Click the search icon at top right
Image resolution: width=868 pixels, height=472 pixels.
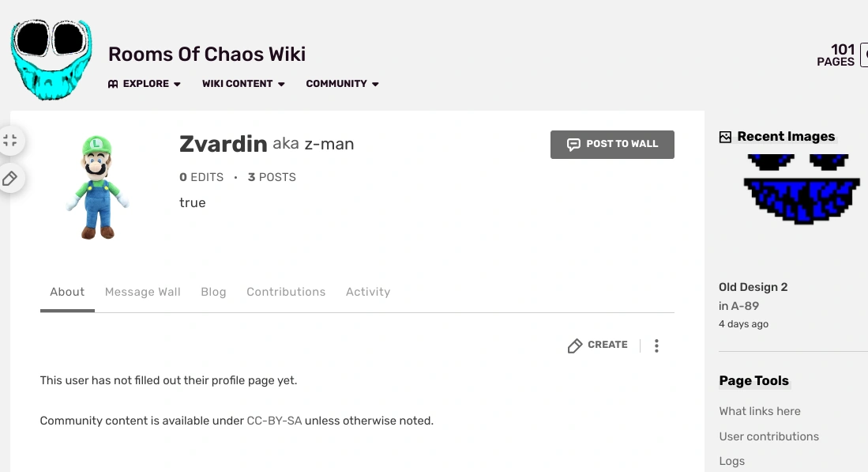[x=864, y=54]
